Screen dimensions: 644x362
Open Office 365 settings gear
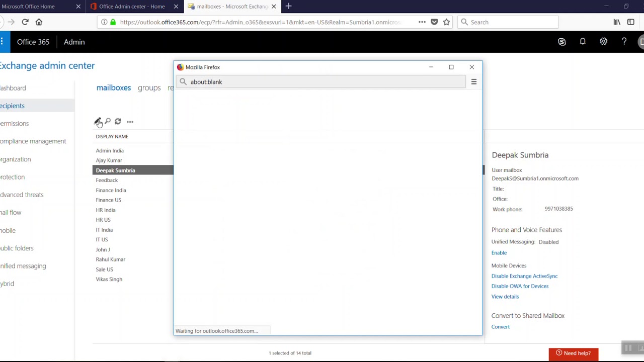pyautogui.click(x=603, y=42)
